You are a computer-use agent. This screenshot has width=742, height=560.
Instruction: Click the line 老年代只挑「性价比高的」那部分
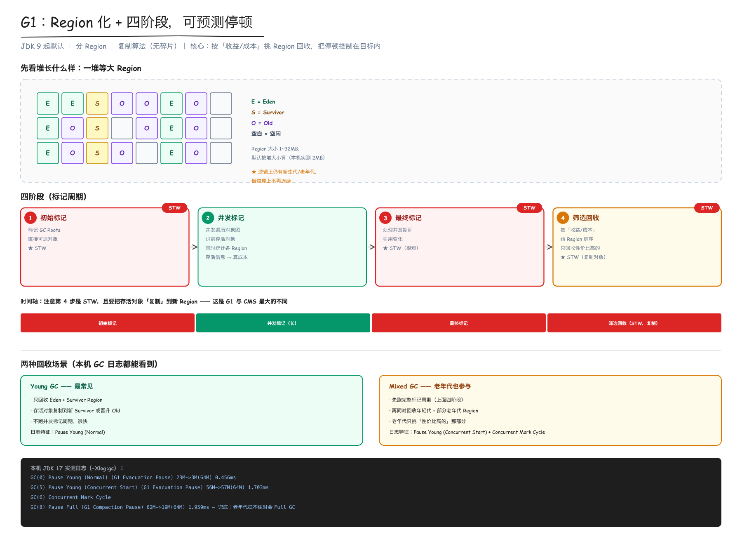(427, 421)
